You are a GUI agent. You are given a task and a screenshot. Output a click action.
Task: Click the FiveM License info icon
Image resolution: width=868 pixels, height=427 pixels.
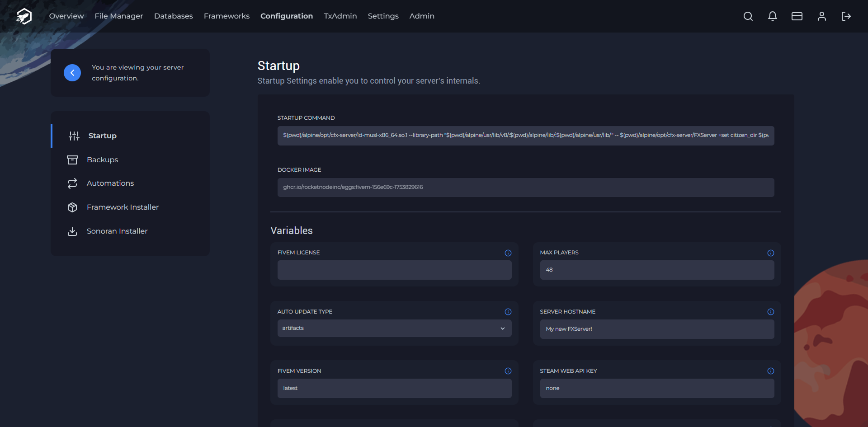click(508, 253)
